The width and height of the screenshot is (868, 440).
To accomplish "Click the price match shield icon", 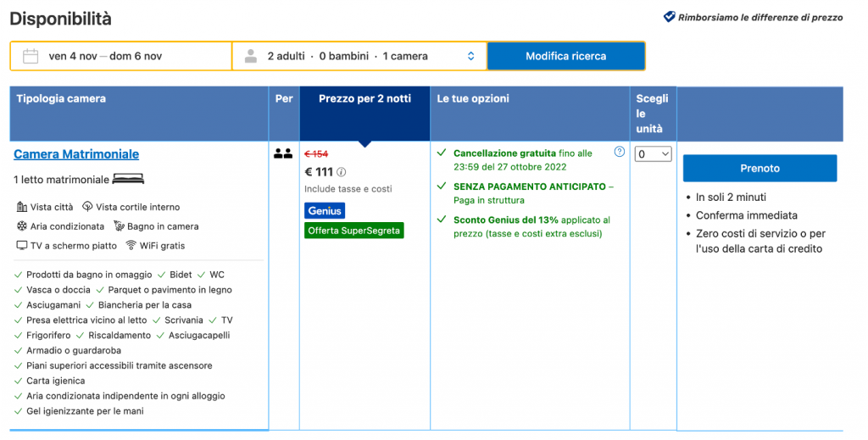I will coord(669,17).
